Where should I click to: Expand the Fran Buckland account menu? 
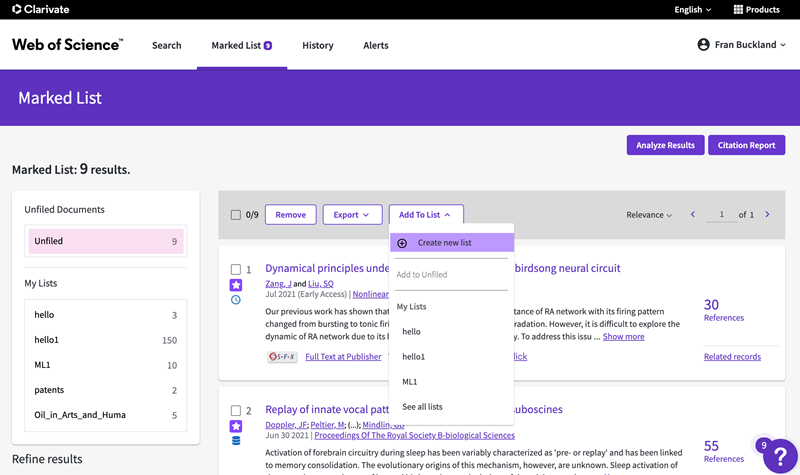click(741, 45)
